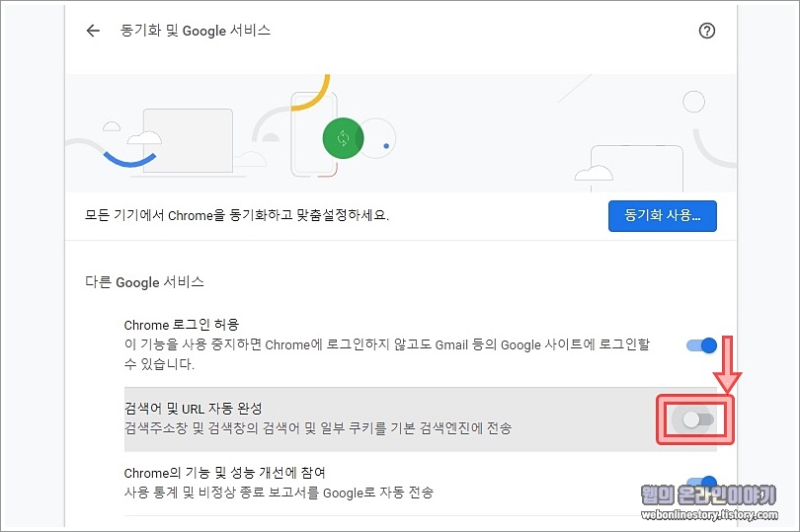Toggle off Chrome 로그인 허용 switch
Viewport: 800px width, 532px height.
[x=701, y=345]
